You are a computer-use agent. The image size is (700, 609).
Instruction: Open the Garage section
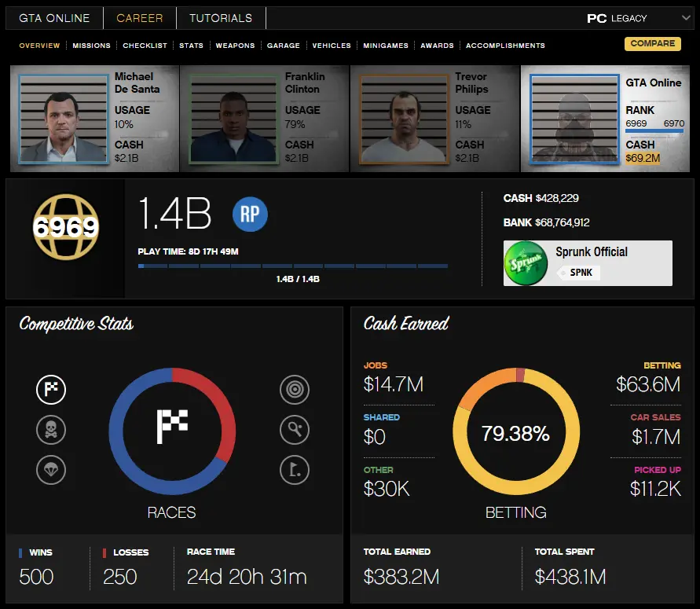[284, 46]
